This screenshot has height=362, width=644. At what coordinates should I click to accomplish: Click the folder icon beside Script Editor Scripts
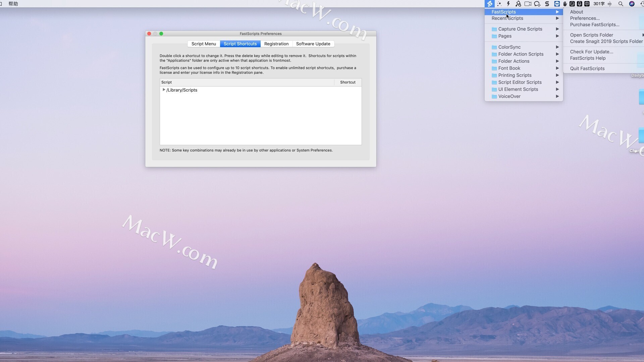coord(494,82)
